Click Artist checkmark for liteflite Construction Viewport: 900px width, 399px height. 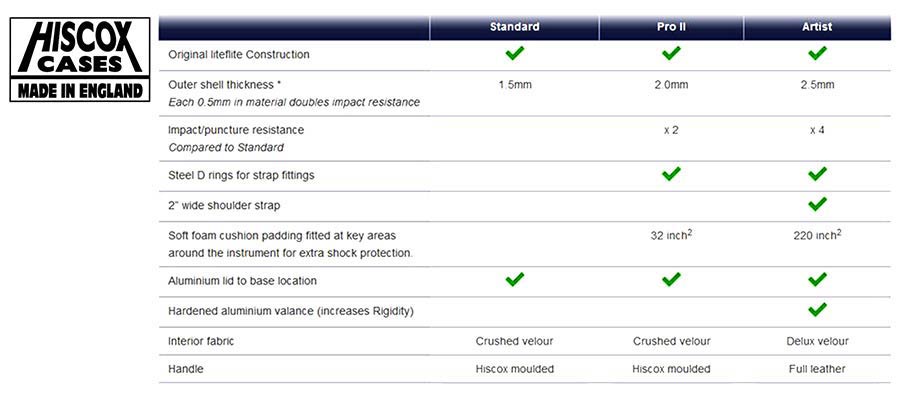click(817, 54)
